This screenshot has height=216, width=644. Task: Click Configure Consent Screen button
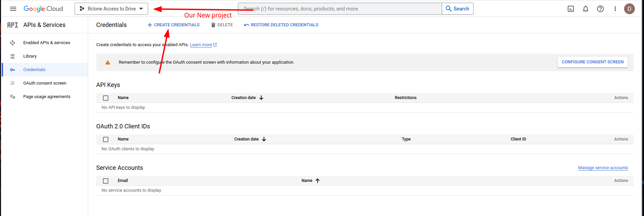[593, 62]
